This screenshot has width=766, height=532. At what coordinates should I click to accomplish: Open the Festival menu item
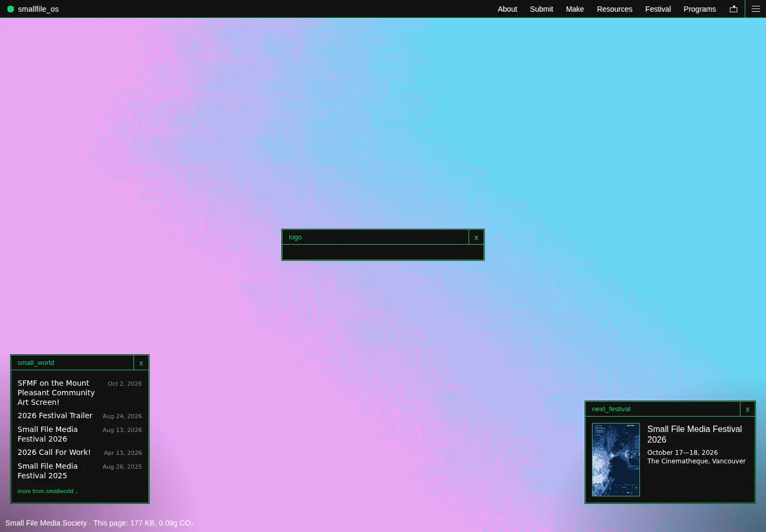tap(658, 9)
